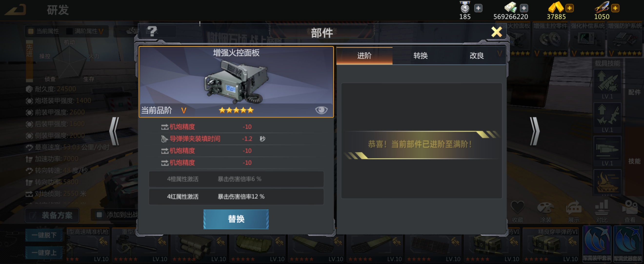Enable the 添加到出战 checkbox

[99, 215]
